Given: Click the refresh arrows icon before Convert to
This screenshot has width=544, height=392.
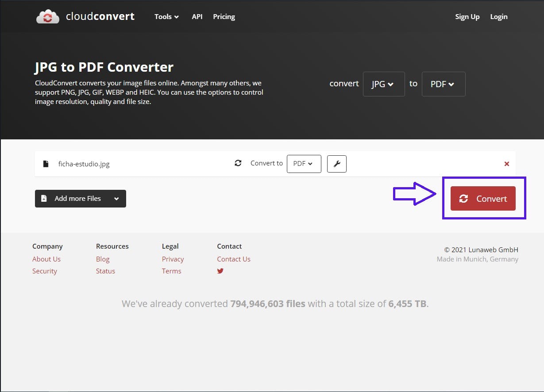Looking at the screenshot, I should click(238, 163).
